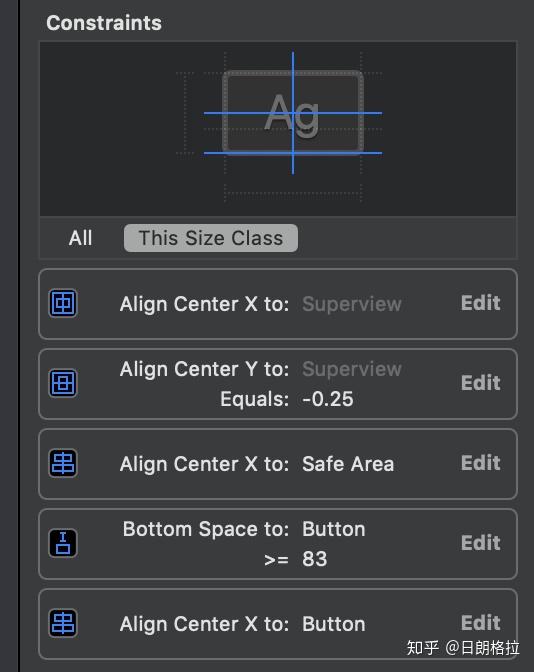Image resolution: width=534 pixels, height=672 pixels.
Task: Select the bottom constraint line in diagram
Action: pyautogui.click(x=293, y=153)
